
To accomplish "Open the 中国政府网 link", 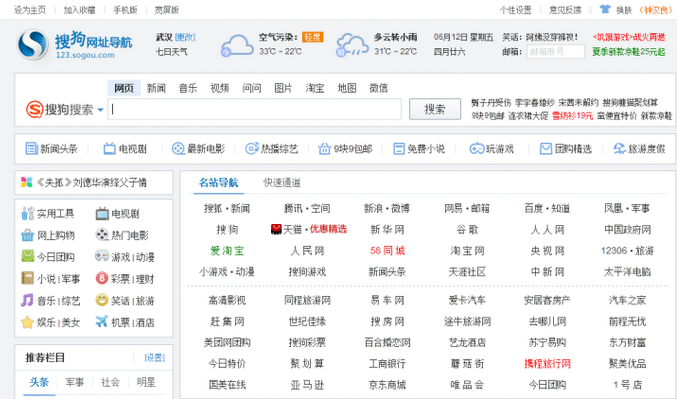I will [x=627, y=230].
